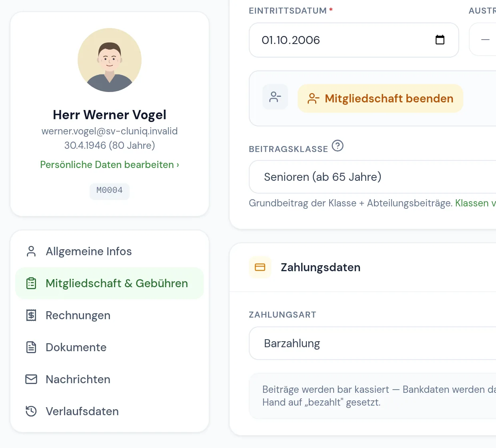Follow the green Klassen link
The width and height of the screenshot is (496, 448).
[476, 203]
